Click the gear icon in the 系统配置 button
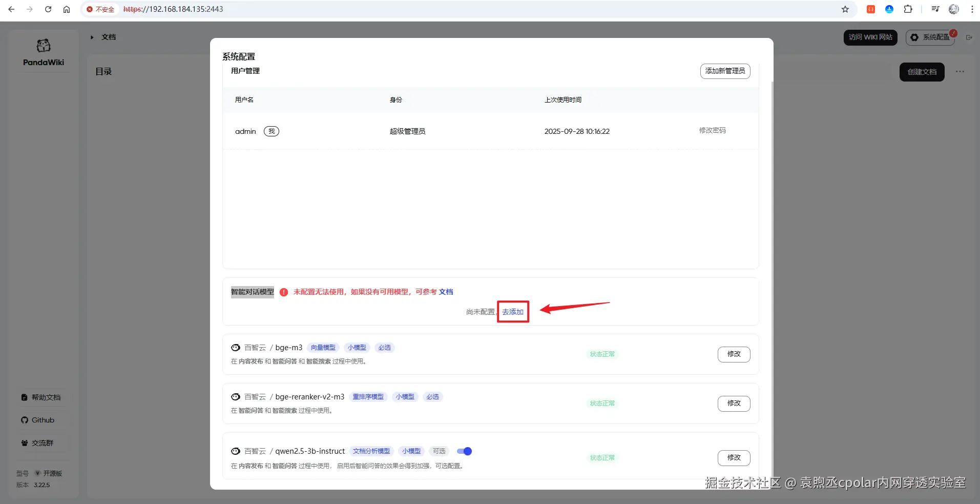The width and height of the screenshot is (980, 504). pos(914,37)
